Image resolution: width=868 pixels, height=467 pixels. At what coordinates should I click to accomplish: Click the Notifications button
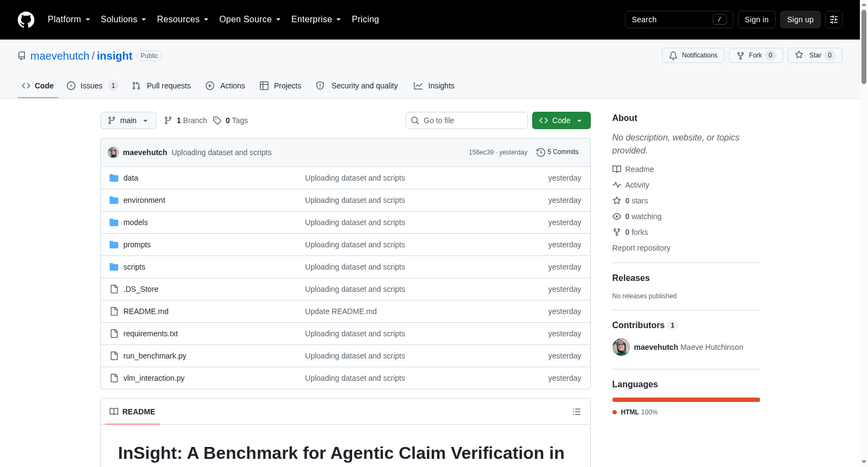(693, 55)
